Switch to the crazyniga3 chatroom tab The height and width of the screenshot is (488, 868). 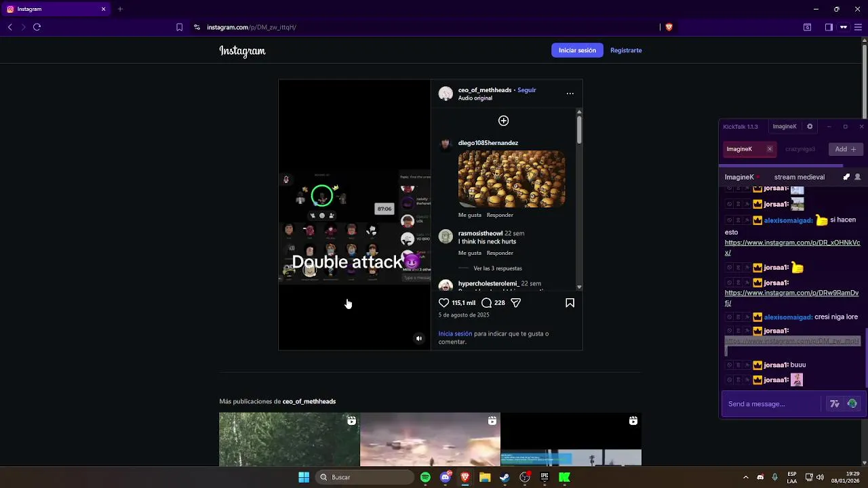point(800,149)
